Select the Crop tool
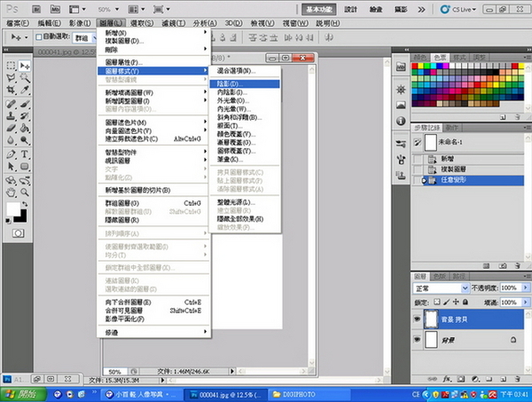 click(11, 90)
